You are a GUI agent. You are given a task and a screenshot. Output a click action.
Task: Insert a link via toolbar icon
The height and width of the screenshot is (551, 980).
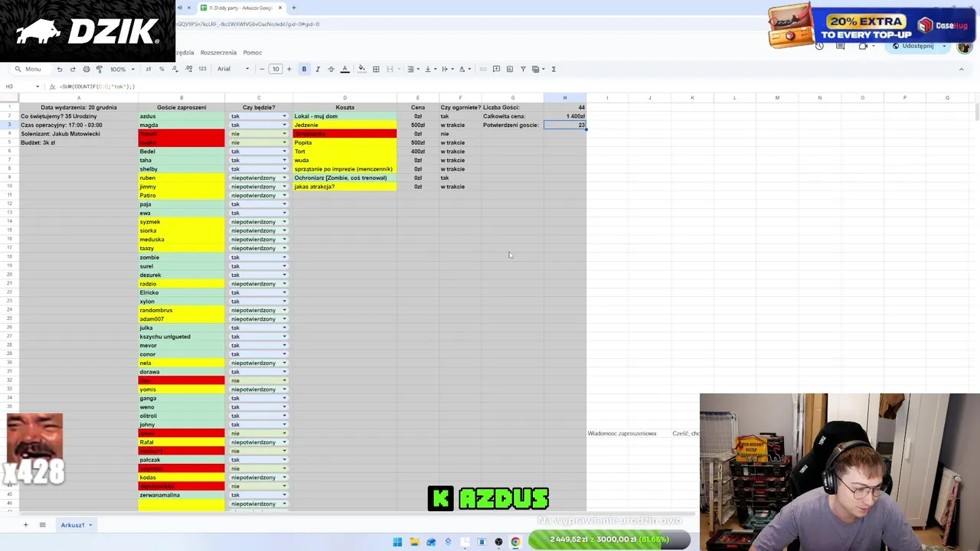point(483,69)
